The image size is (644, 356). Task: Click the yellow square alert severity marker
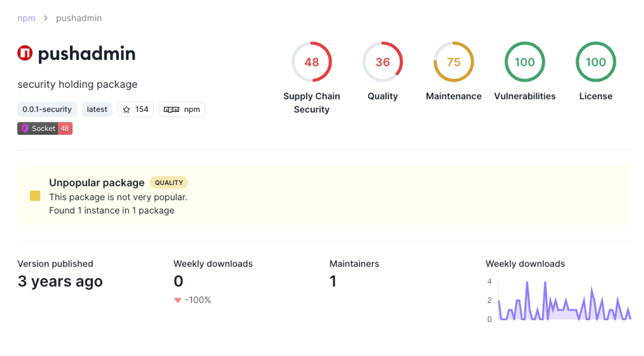[35, 196]
